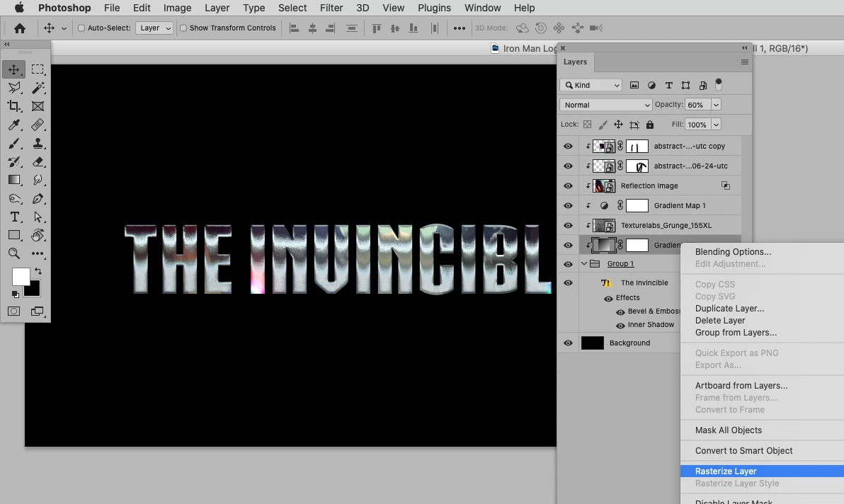This screenshot has width=844, height=504.
Task: Open the Layers panel options menu
Action: [x=744, y=62]
